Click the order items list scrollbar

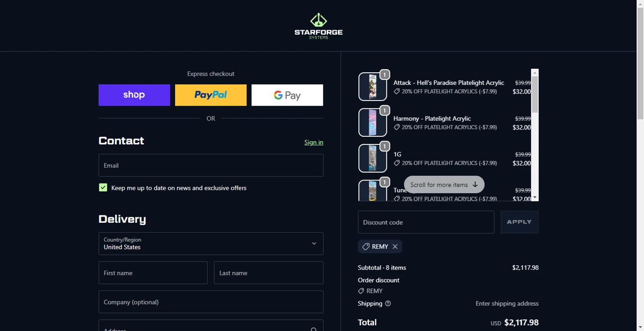coord(535,95)
